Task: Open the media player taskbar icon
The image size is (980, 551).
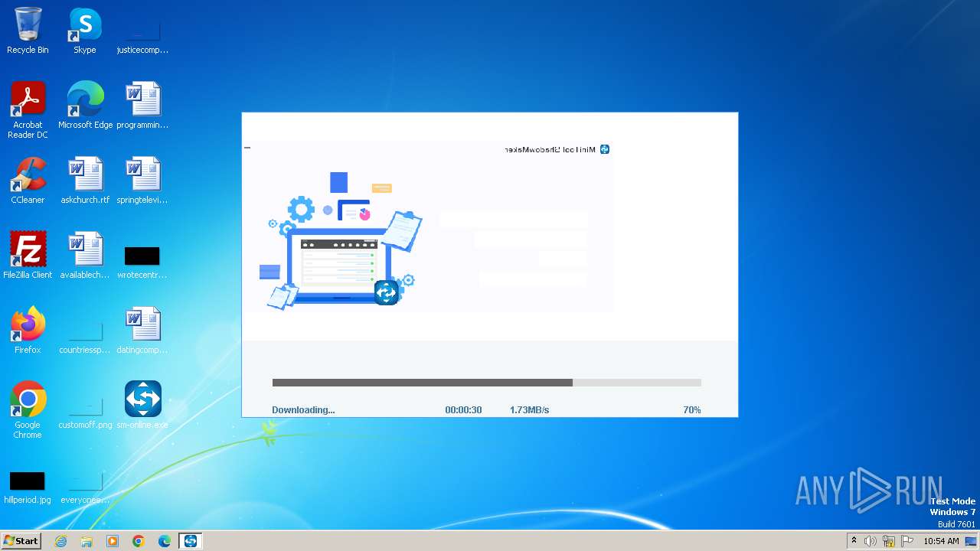Action: click(x=113, y=541)
